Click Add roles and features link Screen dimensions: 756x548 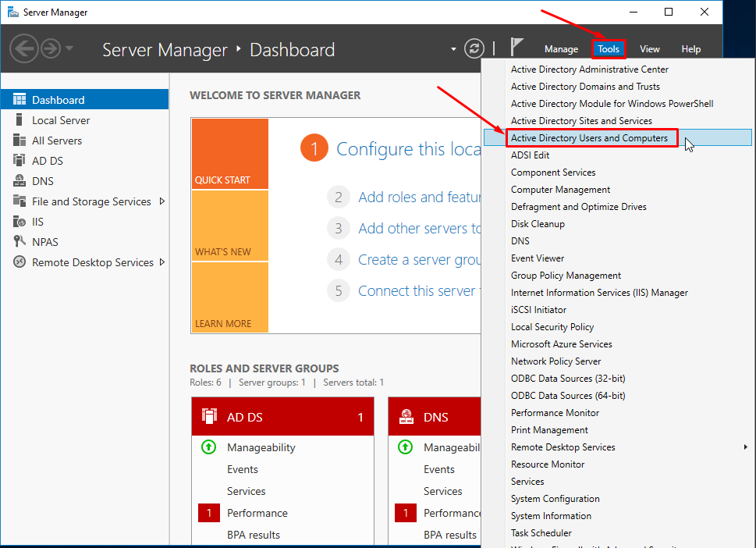point(420,197)
